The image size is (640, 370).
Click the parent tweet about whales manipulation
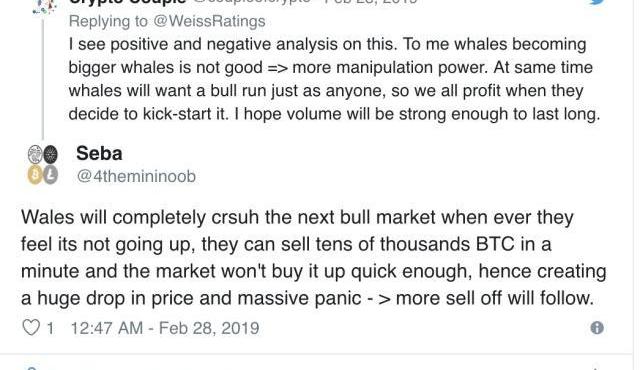coord(334,79)
